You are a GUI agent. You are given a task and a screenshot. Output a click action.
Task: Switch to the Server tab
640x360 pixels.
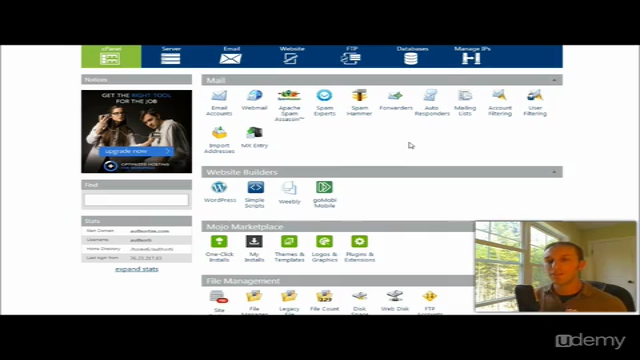click(x=171, y=56)
